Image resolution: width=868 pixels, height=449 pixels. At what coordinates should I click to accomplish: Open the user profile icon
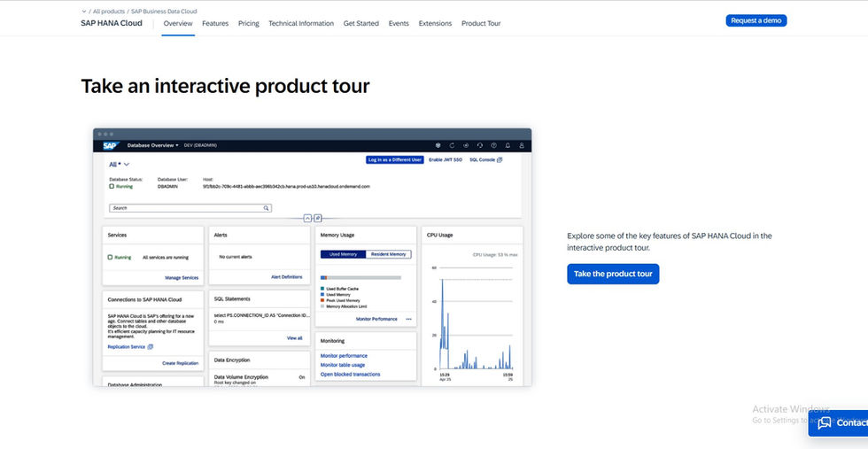point(522,145)
